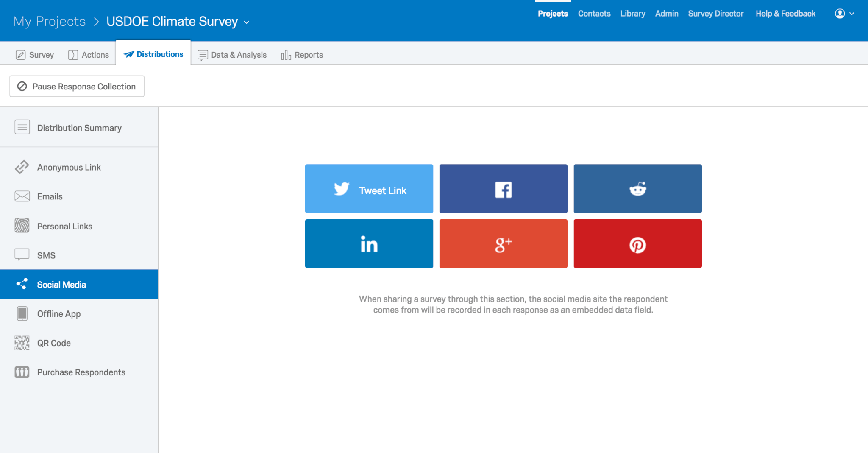Open Contacts in top navigation

click(594, 14)
